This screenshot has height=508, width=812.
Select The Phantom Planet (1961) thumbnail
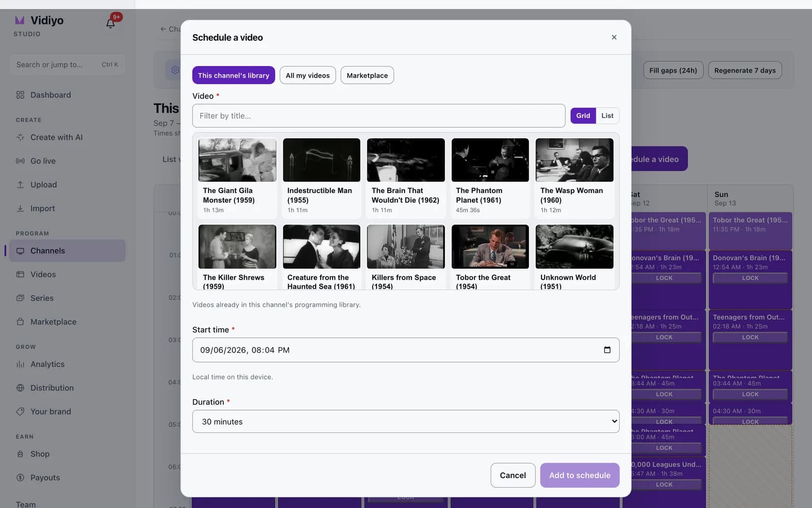pyautogui.click(x=490, y=160)
